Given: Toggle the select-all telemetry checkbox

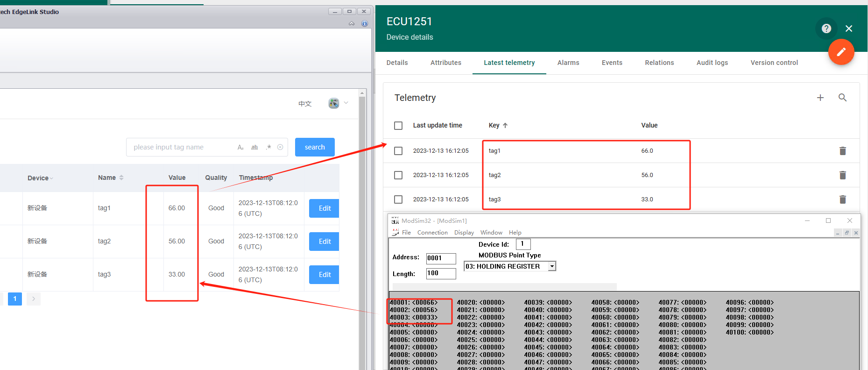Looking at the screenshot, I should pos(398,126).
